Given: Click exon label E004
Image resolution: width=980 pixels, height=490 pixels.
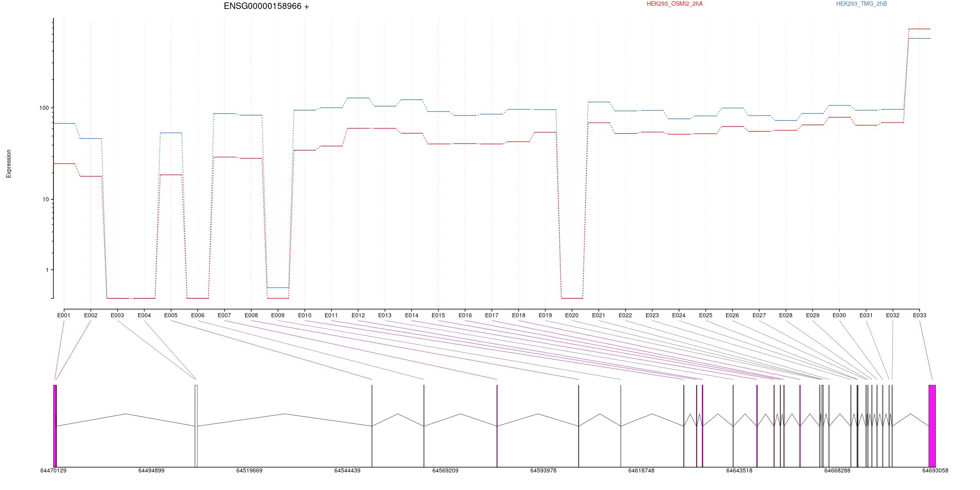Looking at the screenshot, I should [x=144, y=315].
